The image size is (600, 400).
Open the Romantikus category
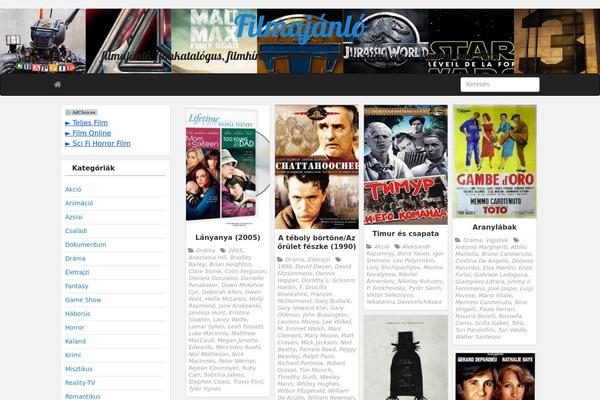point(83,396)
